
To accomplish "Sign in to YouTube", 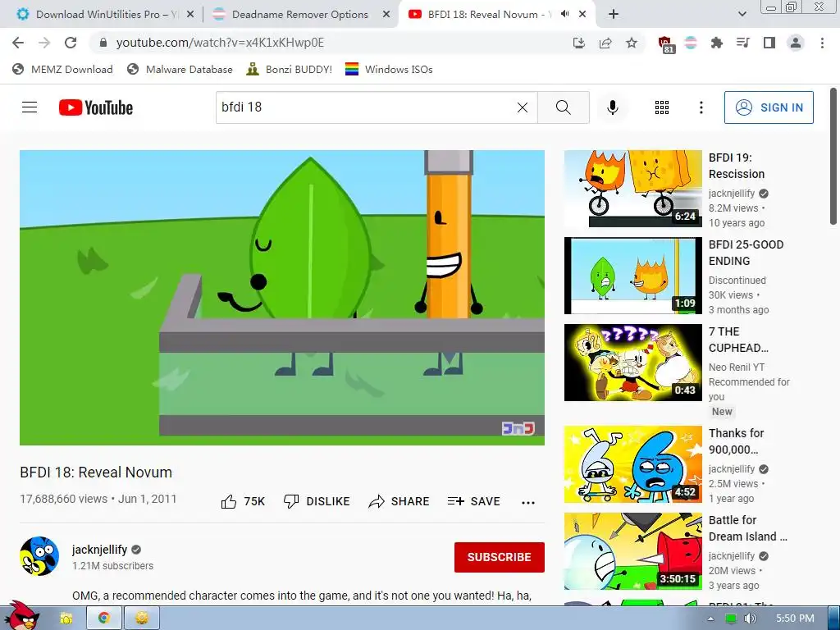I will [x=769, y=107].
